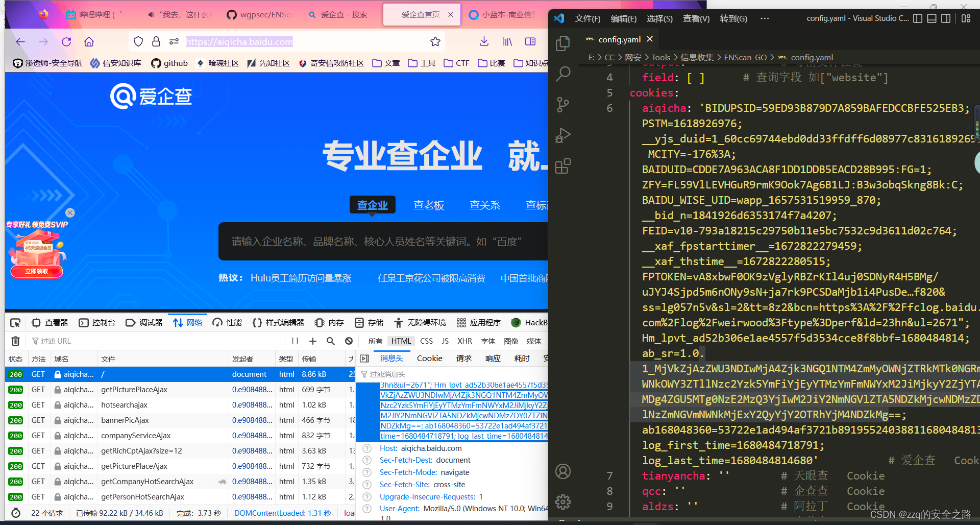Toggle request blocking in the Network panel
This screenshot has width=980, height=525.
(349, 341)
